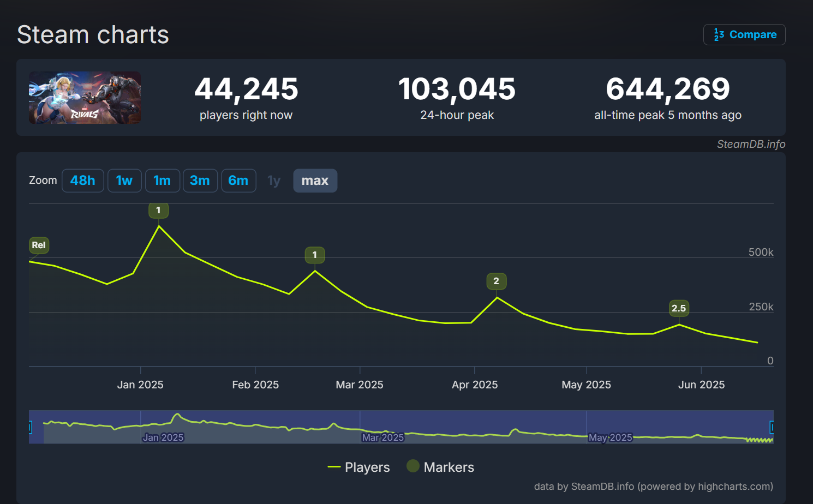This screenshot has width=813, height=504.
Task: Click the 44,245 players right now value
Action: (x=246, y=89)
